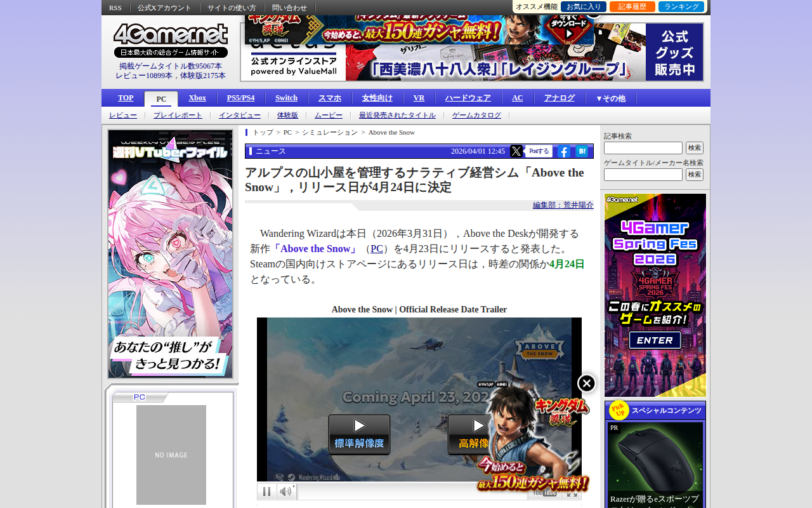Open author link 編集部：荒井陽介

point(563,205)
